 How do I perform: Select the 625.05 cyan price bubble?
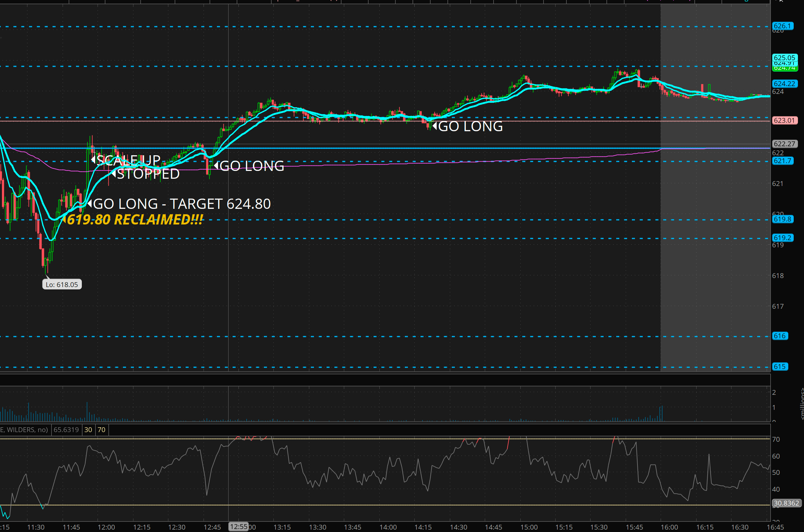[x=784, y=57]
